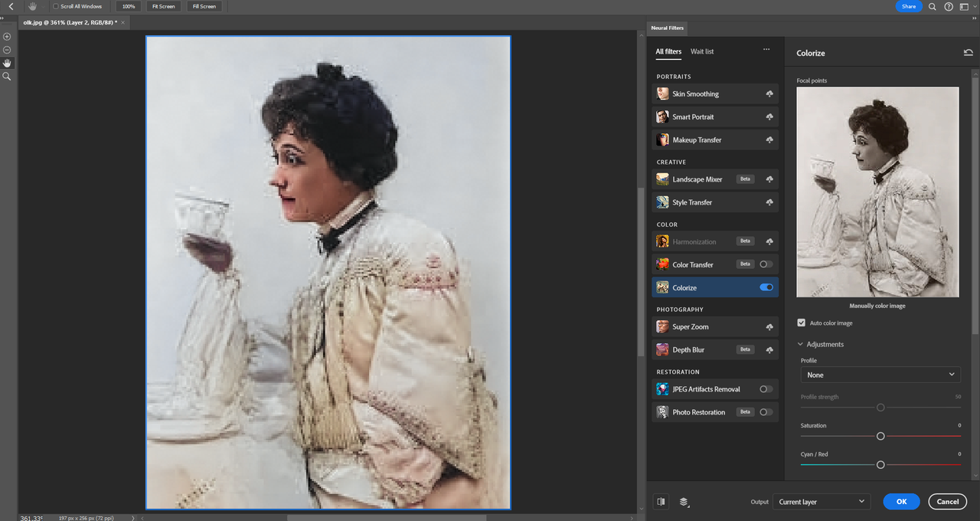
Task: Select the Style Transfer filter row
Action: pyautogui.click(x=715, y=202)
